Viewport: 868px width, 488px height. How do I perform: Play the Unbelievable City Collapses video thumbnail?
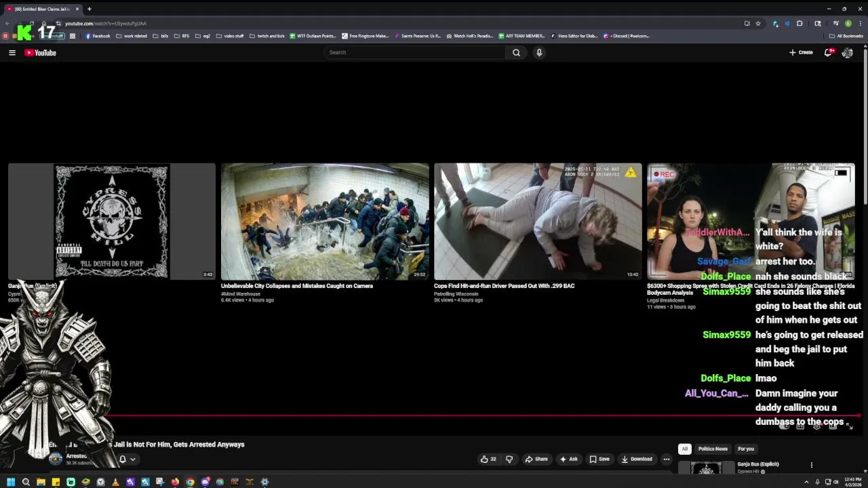click(x=325, y=221)
